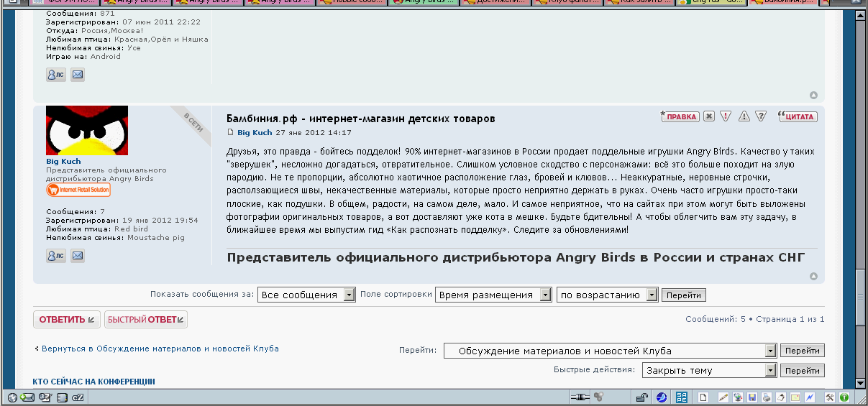The image size is (868, 406).
Task: Report the post using the red exclamation icon
Action: click(x=726, y=116)
